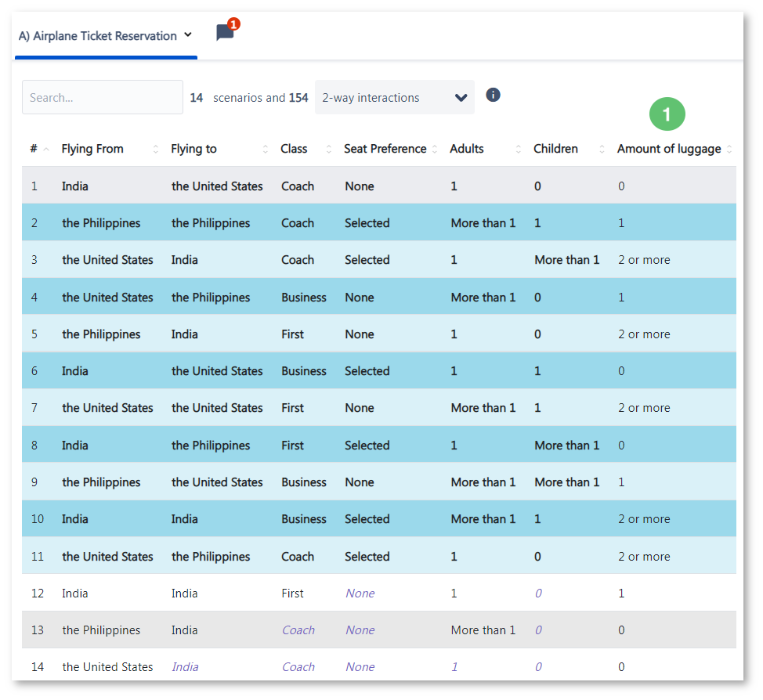This screenshot has height=700, width=763.
Task: Sort by Seat Preference column sort arrows
Action: point(435,150)
